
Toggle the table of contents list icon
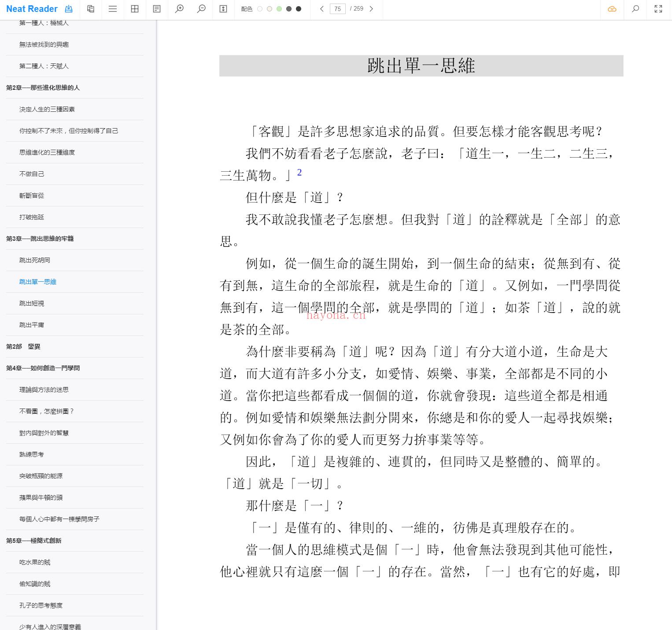(113, 9)
